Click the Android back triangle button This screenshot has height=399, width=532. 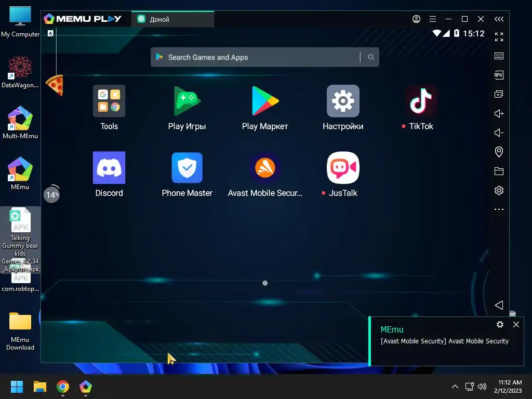coord(499,305)
